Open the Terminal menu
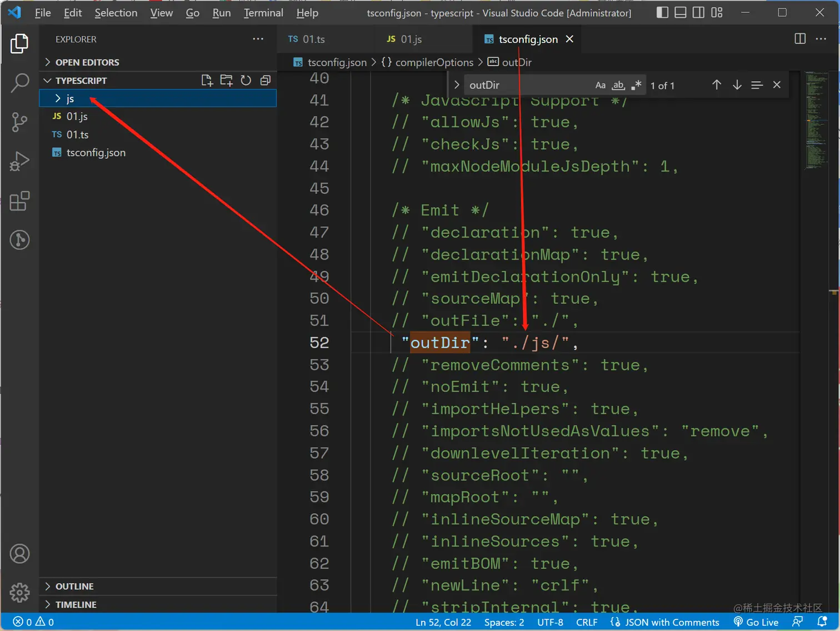 pos(263,13)
